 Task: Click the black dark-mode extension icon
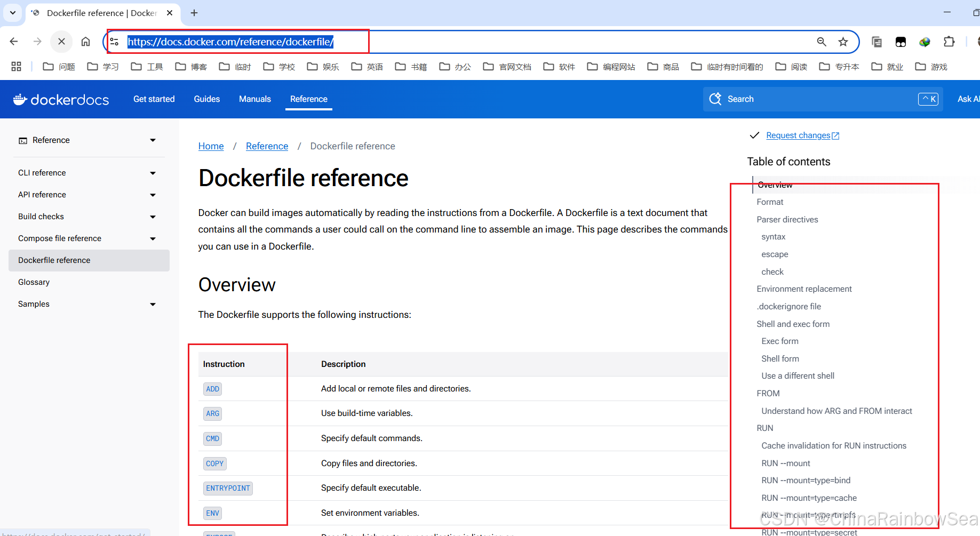pyautogui.click(x=901, y=42)
